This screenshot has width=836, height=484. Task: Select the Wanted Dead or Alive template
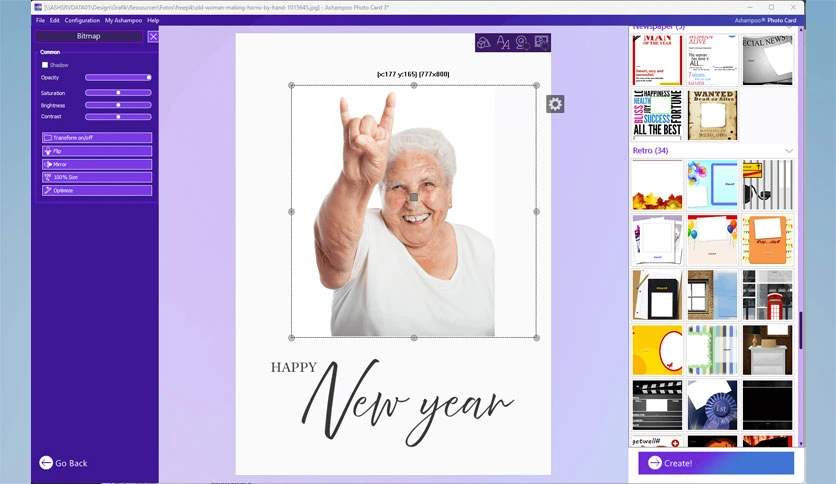712,115
